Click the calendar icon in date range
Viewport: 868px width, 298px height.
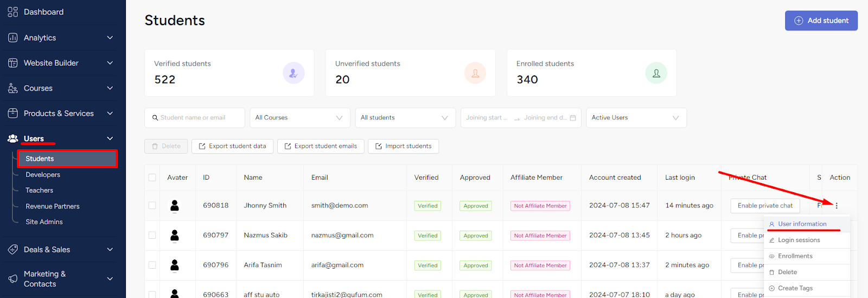coord(573,118)
